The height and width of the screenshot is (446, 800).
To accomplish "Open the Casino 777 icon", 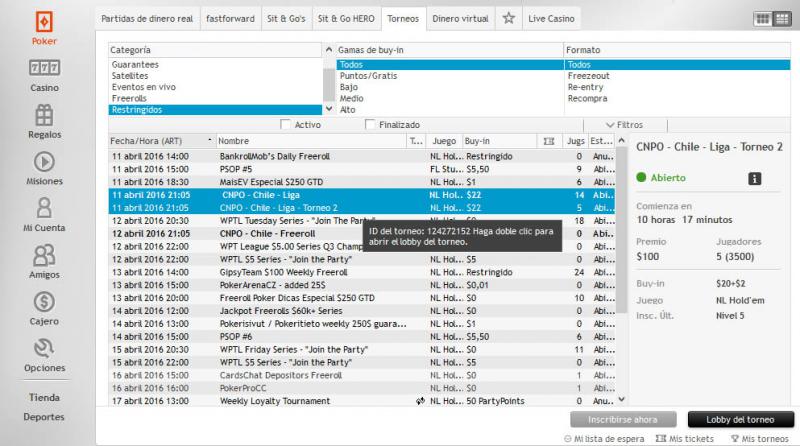I will [x=44, y=67].
